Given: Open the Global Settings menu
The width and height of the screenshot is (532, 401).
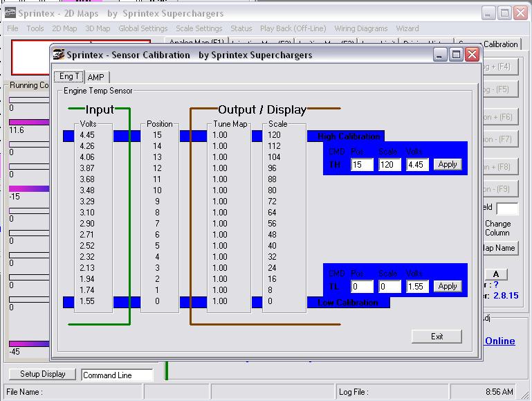Looking at the screenshot, I should coord(143,28).
